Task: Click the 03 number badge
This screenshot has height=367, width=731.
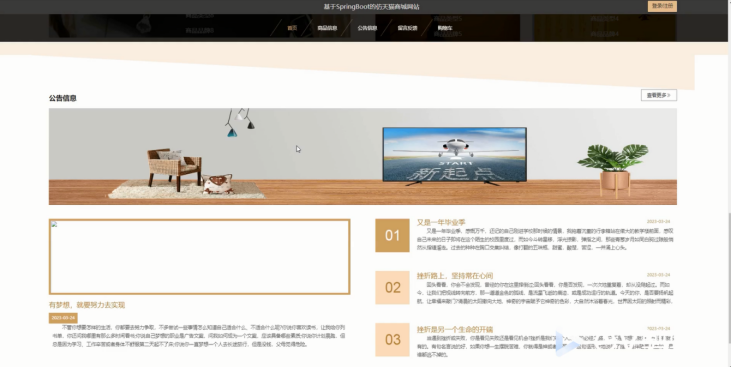Action: tap(393, 339)
